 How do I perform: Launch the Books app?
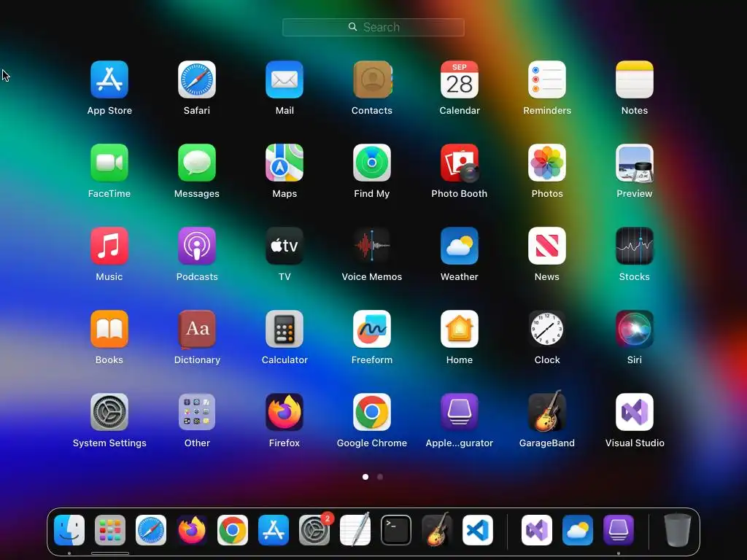[109, 329]
